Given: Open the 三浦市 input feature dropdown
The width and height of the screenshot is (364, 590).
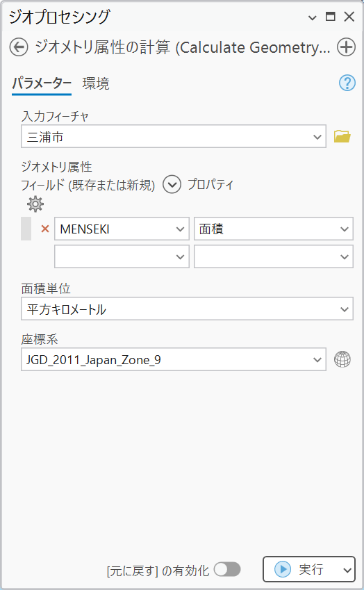Looking at the screenshot, I should (174, 136).
